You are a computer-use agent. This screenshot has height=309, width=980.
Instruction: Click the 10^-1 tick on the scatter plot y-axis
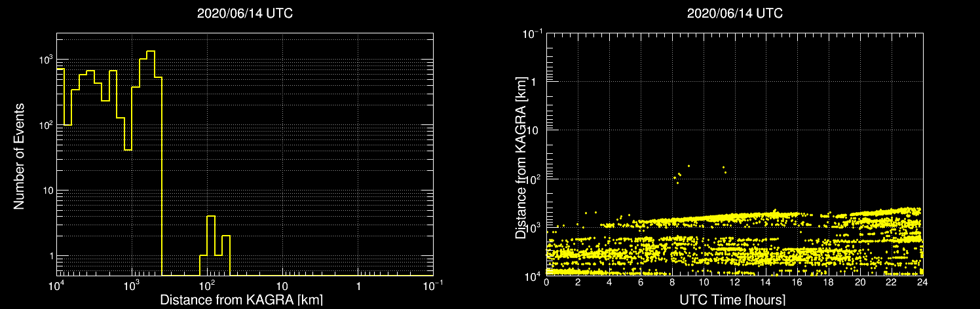coord(532,32)
